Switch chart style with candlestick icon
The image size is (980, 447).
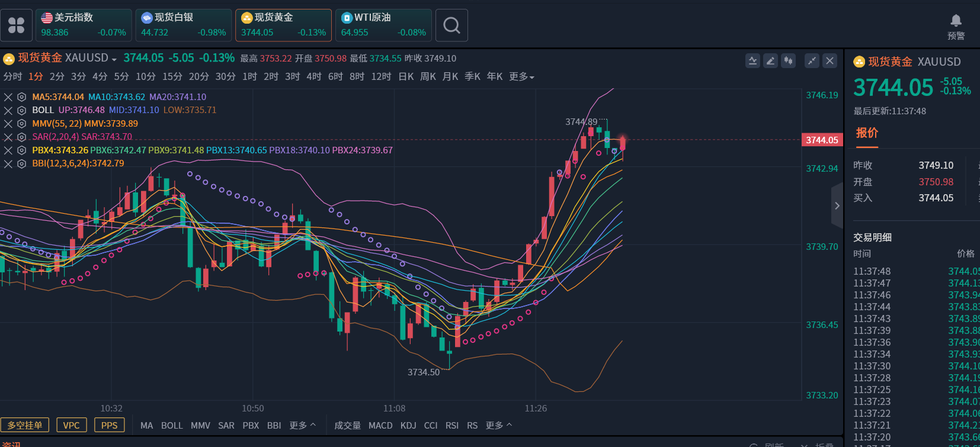coord(788,60)
